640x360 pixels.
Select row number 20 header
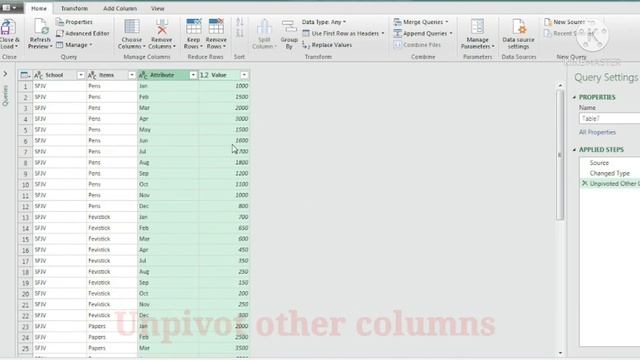pyautogui.click(x=25, y=293)
